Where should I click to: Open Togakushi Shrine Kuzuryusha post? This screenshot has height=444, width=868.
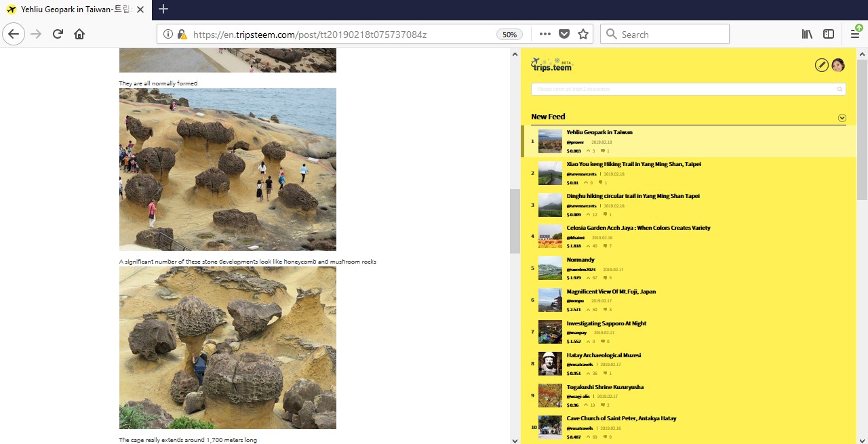tap(605, 387)
